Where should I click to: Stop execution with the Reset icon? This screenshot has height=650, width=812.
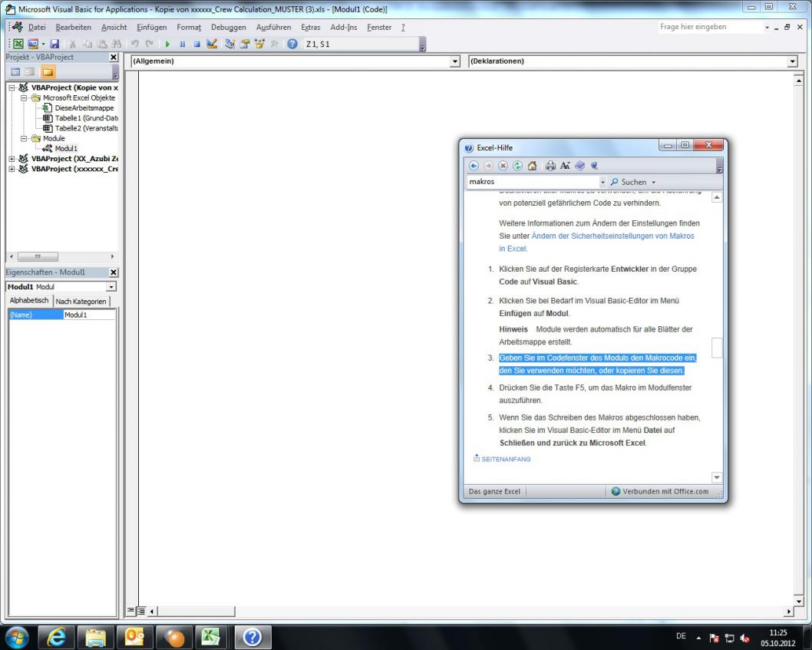coord(196,44)
